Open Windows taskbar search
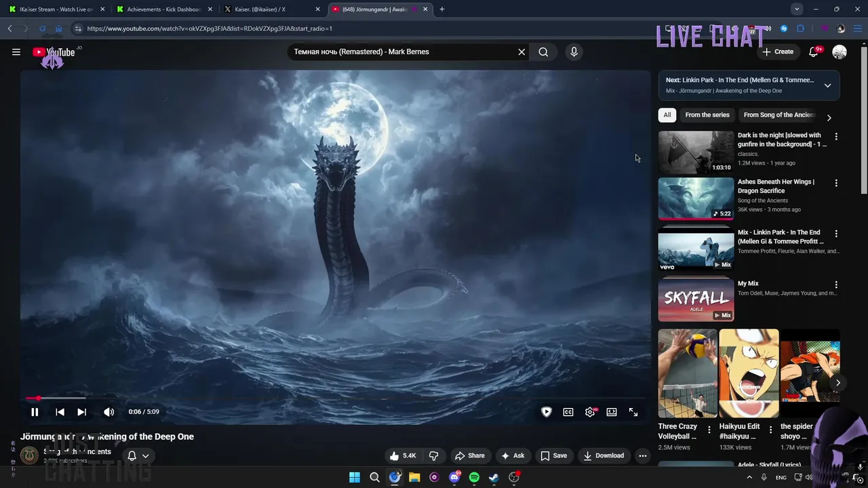 (374, 477)
